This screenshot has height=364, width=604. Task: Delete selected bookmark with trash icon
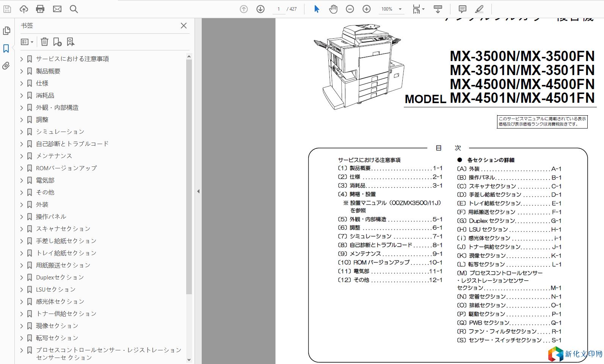(x=44, y=42)
